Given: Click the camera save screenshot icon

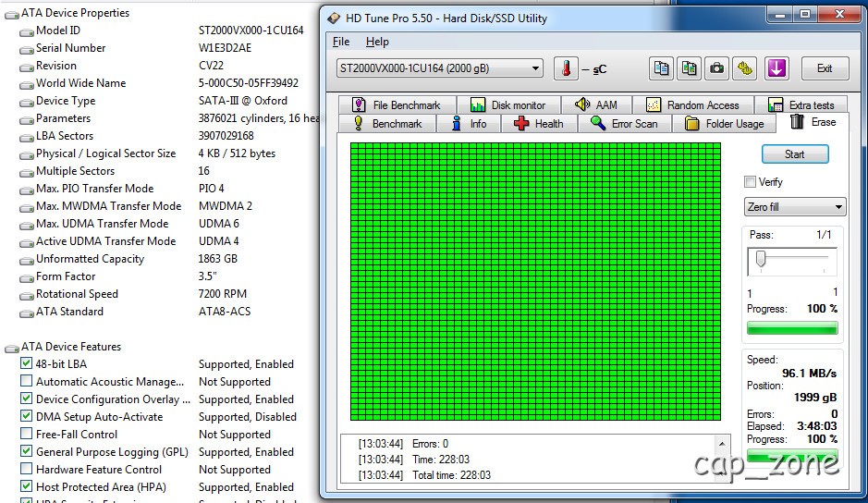Looking at the screenshot, I should [717, 68].
